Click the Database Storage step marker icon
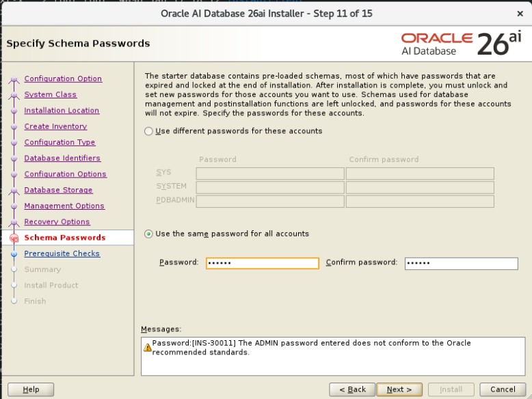This screenshot has width=532, height=399. click(x=14, y=191)
